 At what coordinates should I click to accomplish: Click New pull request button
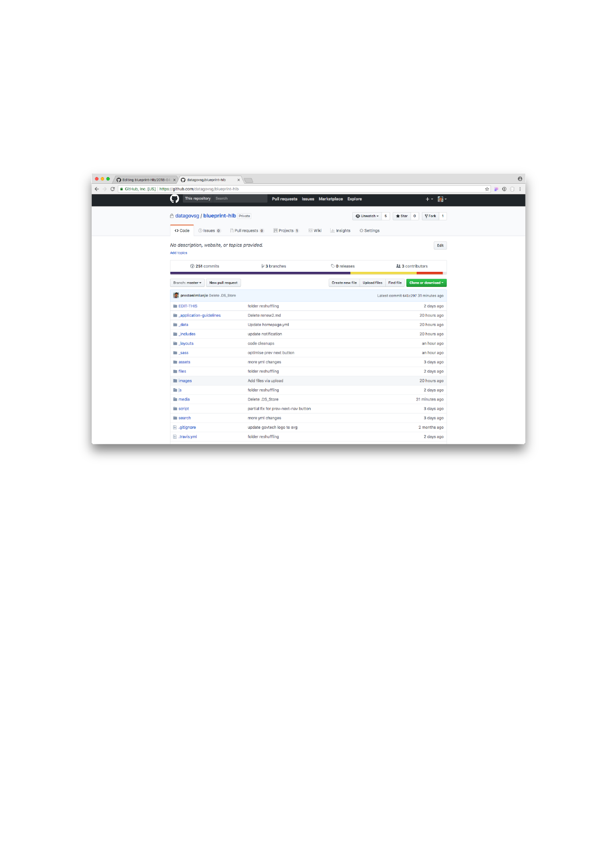click(224, 283)
